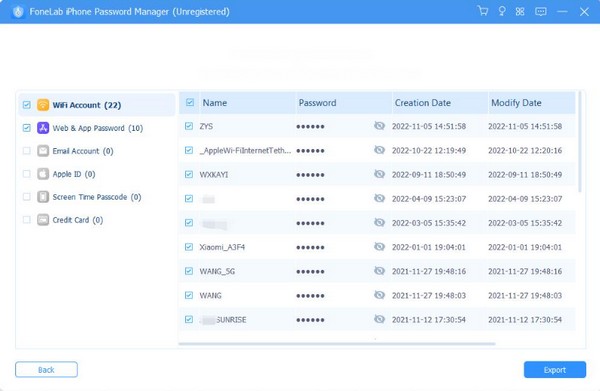
Task: Open the four-square menu icon in title bar
Action: (x=520, y=11)
